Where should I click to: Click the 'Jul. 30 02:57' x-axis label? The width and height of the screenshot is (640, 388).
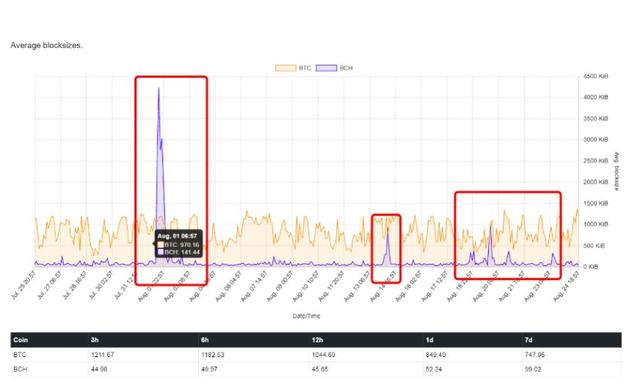coord(101,285)
